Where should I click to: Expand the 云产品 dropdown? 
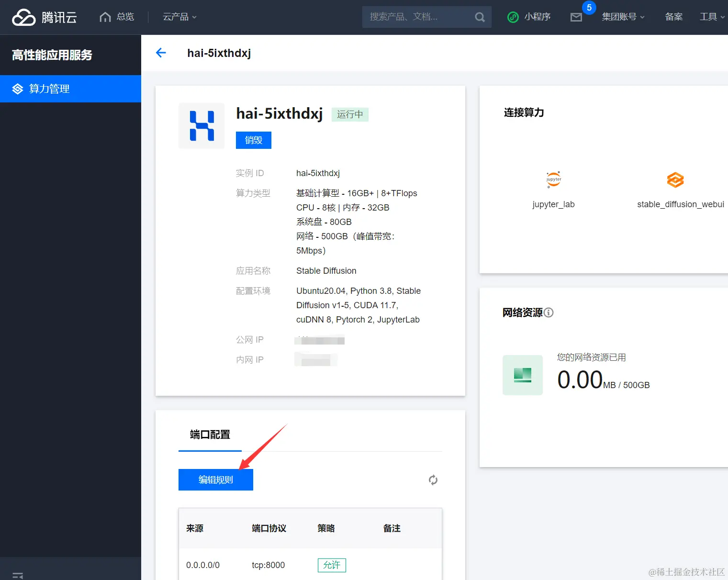click(x=179, y=17)
